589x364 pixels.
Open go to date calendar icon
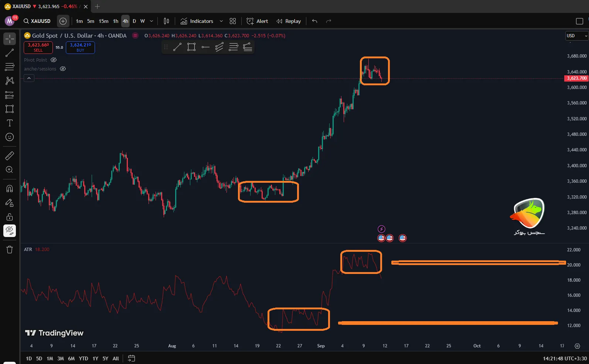pyautogui.click(x=132, y=358)
